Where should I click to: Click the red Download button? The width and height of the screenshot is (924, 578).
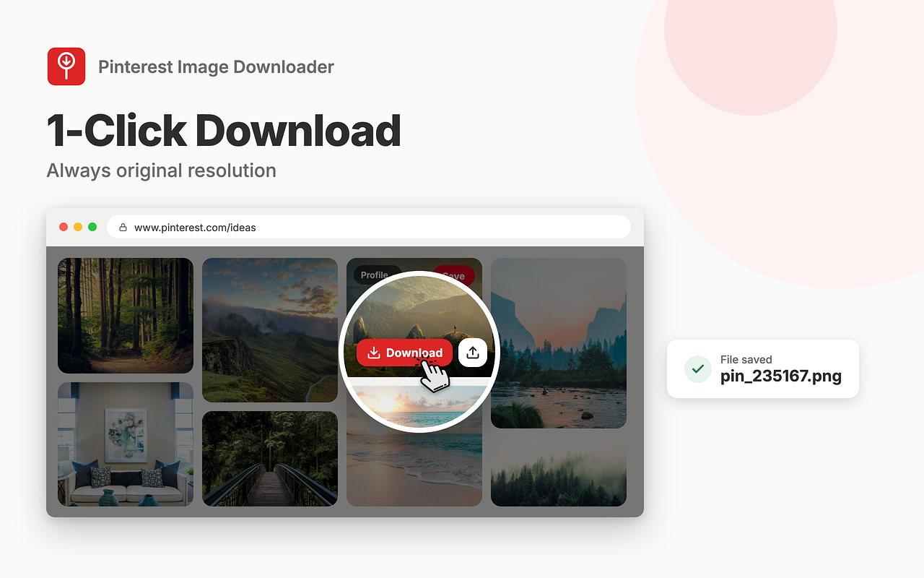coord(404,353)
